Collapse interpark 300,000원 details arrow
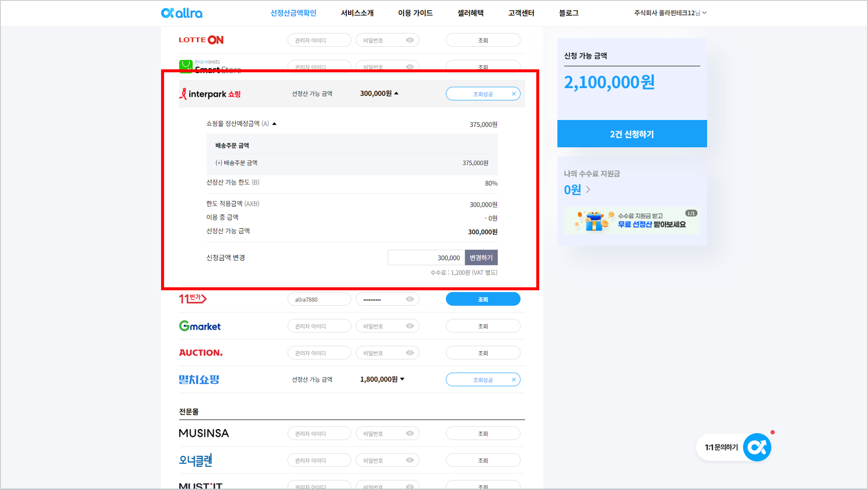The height and width of the screenshot is (490, 868). [396, 93]
